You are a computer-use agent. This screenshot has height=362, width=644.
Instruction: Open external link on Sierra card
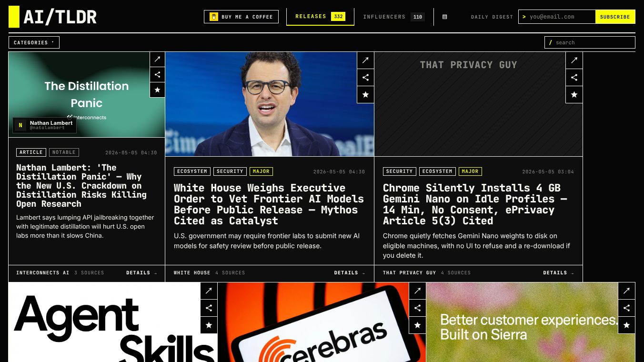tap(626, 291)
